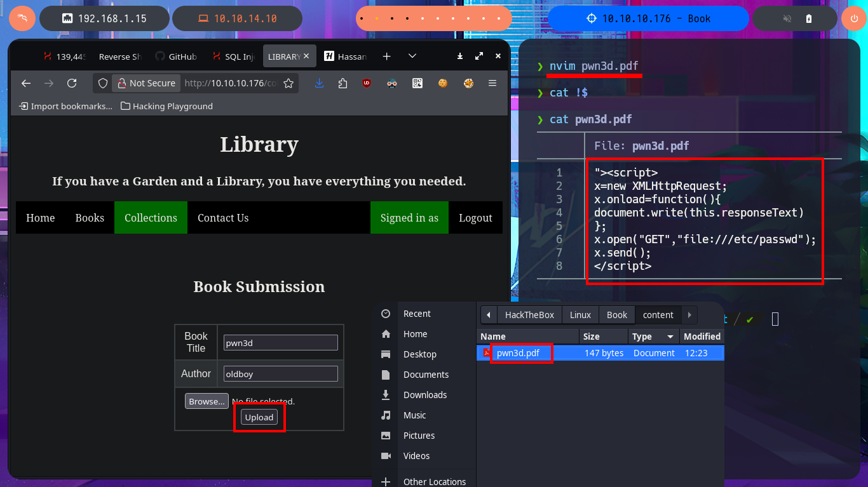The width and height of the screenshot is (868, 487).
Task: Toggle the muted volume icon in top bar
Action: (787, 18)
